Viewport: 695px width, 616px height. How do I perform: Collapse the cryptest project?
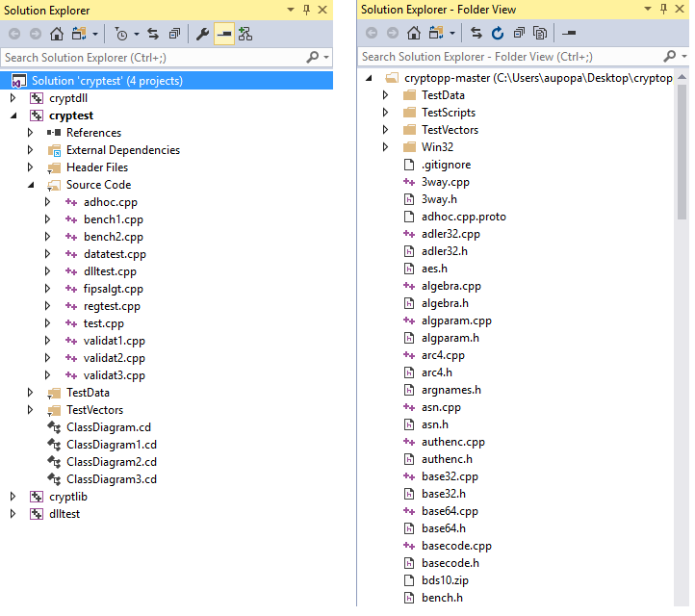tap(13, 115)
